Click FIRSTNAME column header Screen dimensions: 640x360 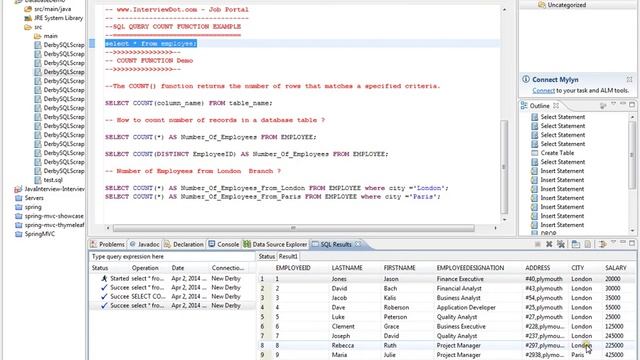[x=400, y=268]
